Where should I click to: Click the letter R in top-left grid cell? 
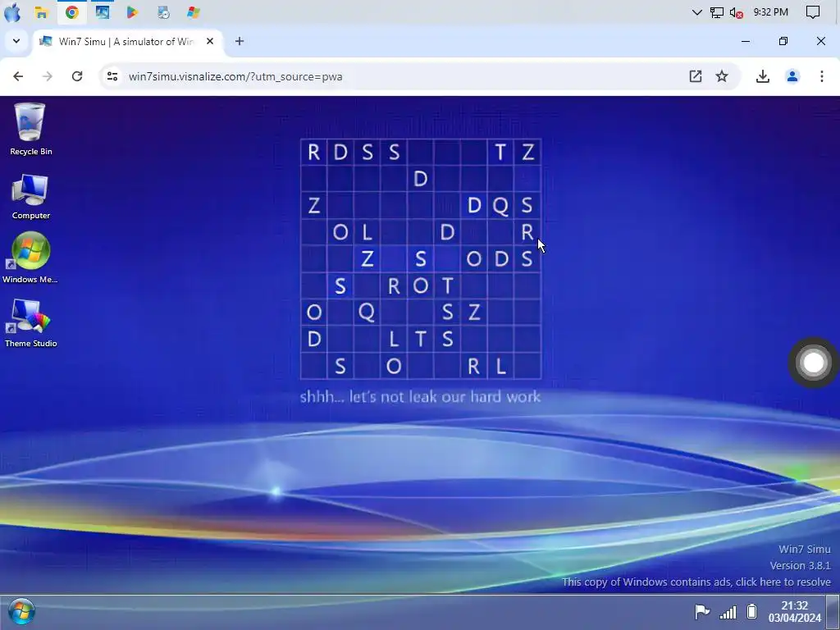[x=313, y=152]
